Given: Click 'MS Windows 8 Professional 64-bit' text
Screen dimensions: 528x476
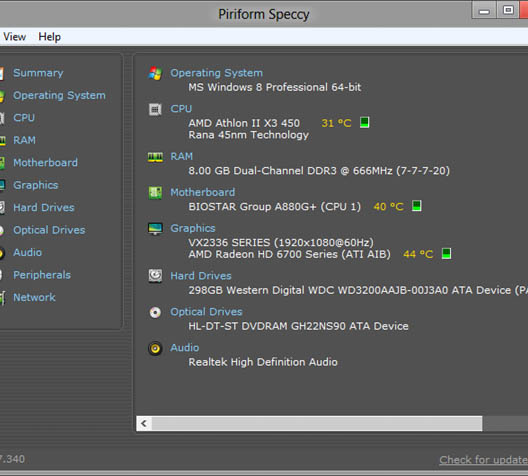Looking at the screenshot, I should (x=275, y=87).
